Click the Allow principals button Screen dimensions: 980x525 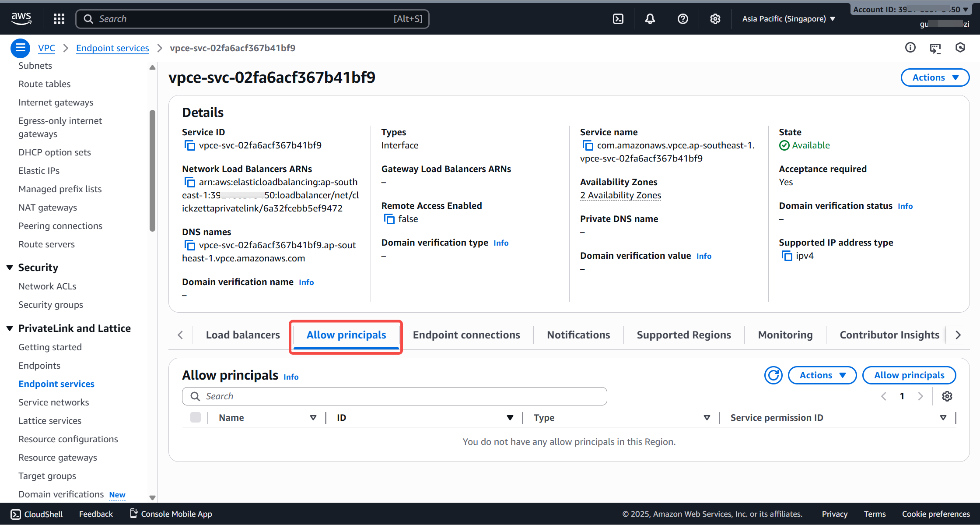[909, 375]
